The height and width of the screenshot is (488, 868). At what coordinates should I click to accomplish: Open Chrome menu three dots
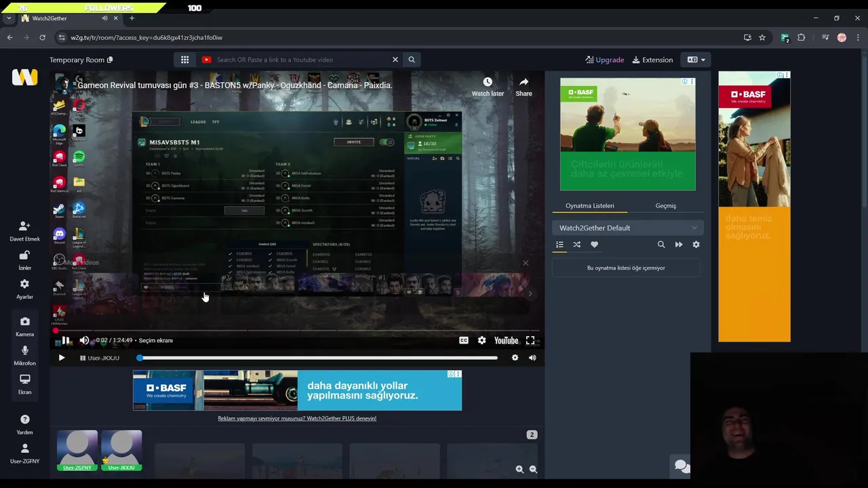858,37
